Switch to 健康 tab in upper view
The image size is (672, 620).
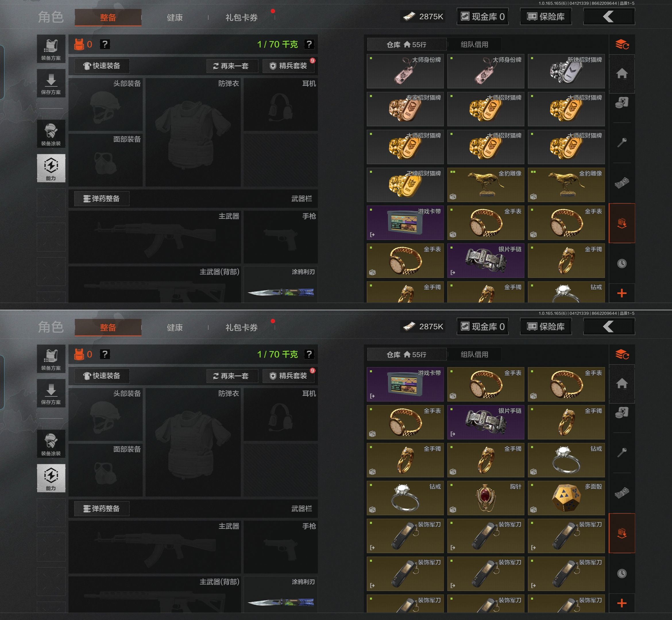pos(175,18)
